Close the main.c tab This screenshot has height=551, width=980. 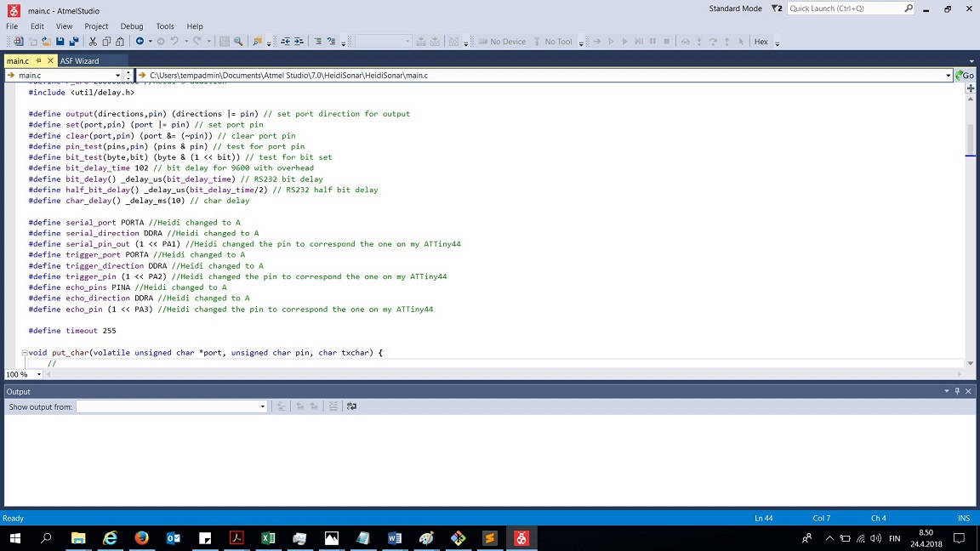pyautogui.click(x=51, y=60)
